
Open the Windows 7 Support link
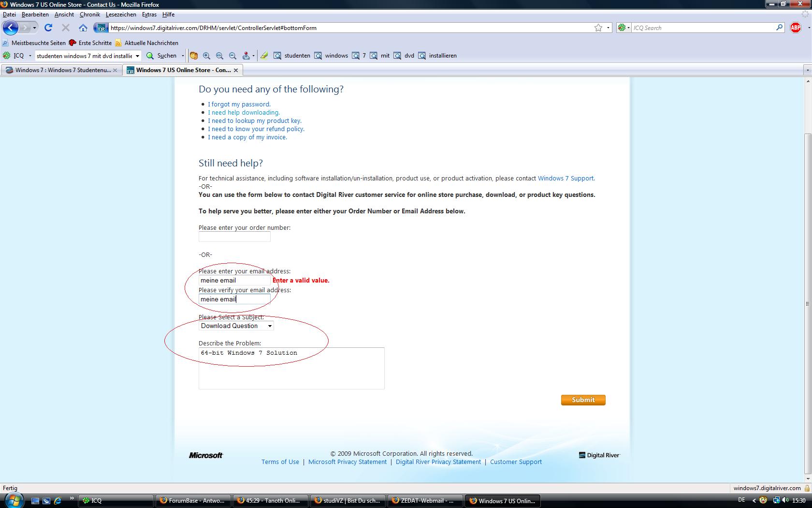tap(566, 178)
